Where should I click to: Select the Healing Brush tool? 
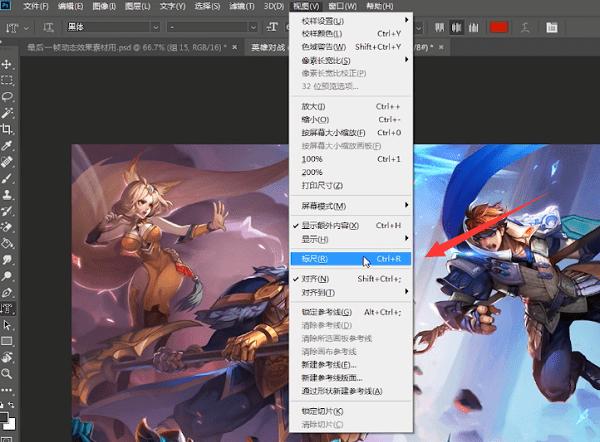coord(7,162)
